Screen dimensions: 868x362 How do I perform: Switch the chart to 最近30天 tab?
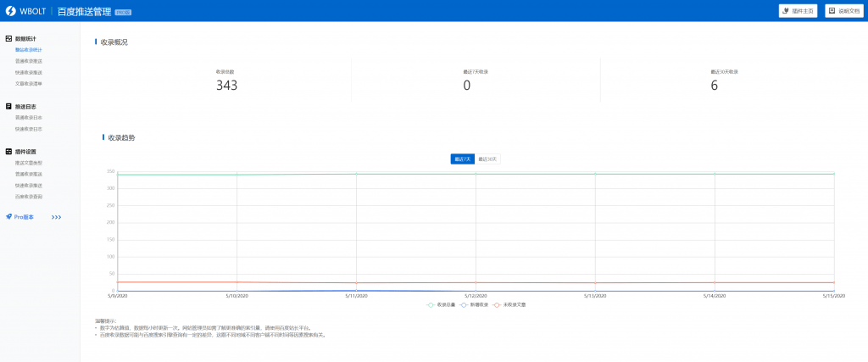(x=487, y=159)
